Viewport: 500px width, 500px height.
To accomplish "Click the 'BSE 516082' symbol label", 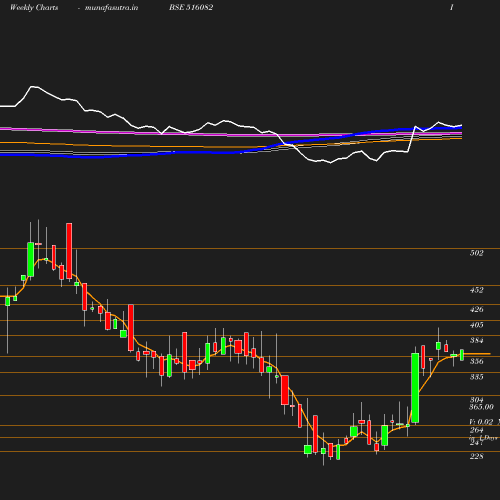I will point(191,7).
